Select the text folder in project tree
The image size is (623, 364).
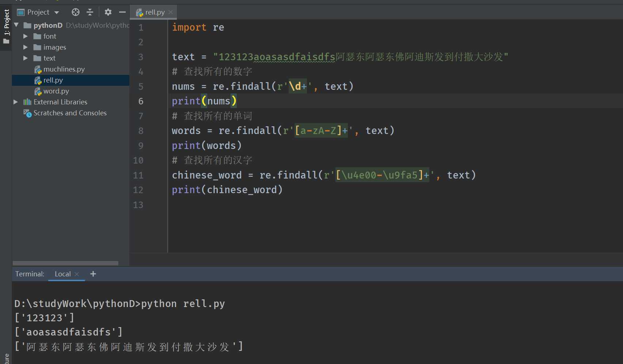coord(71,58)
